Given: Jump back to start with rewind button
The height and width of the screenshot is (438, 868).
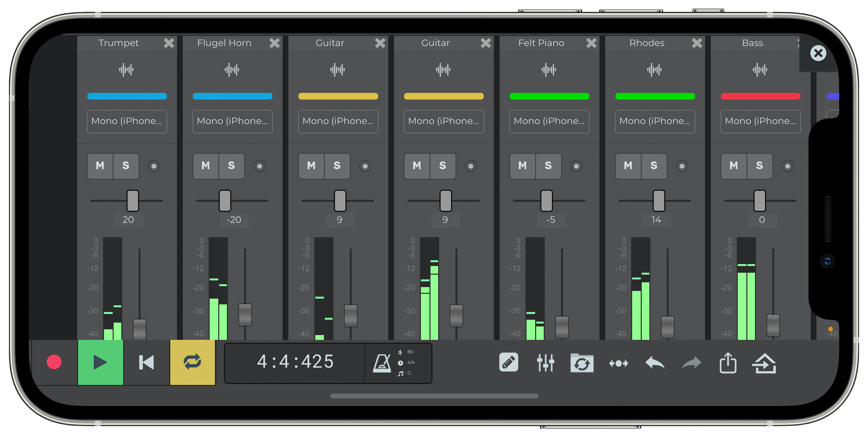Looking at the screenshot, I should click(x=147, y=362).
